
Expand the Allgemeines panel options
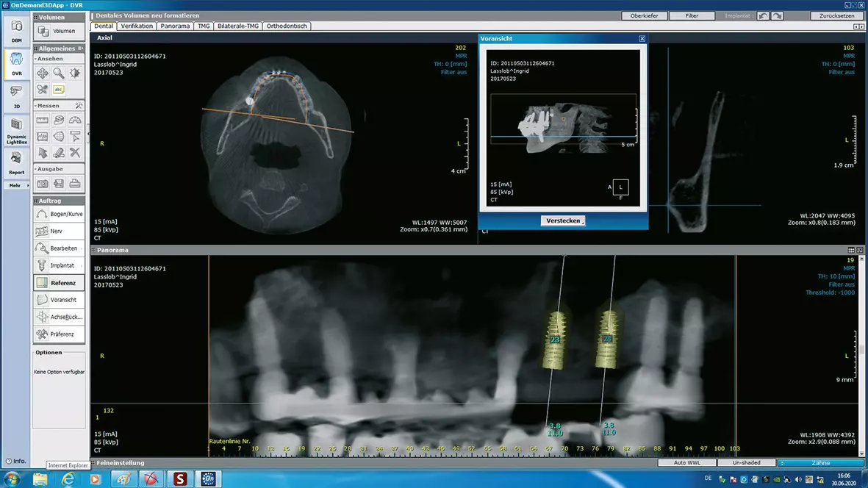pos(81,49)
